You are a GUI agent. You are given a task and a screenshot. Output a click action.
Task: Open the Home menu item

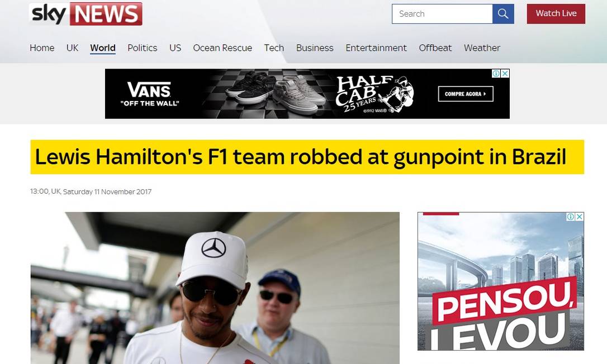pyautogui.click(x=42, y=48)
